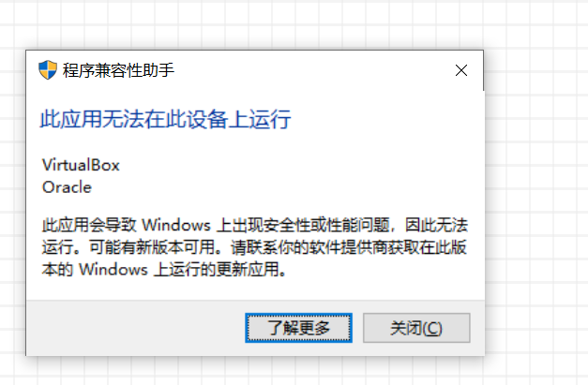Click the text 因此无法 ending the first line
The height and width of the screenshot is (385, 588).
click(x=436, y=225)
